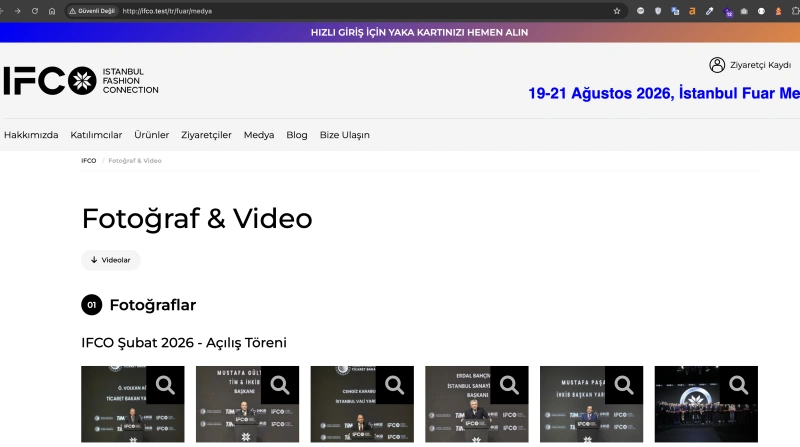
Task: Open the Ürünler menu item
Action: tap(152, 135)
